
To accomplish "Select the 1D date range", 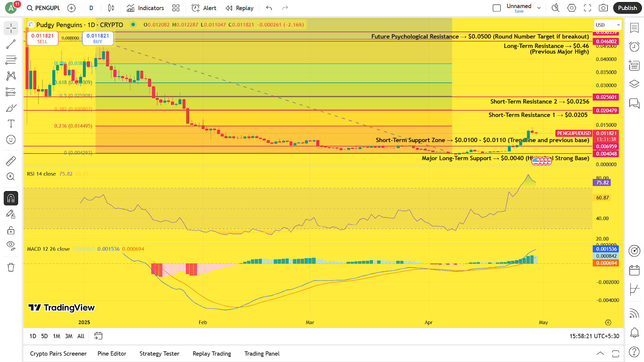I will pos(33,336).
